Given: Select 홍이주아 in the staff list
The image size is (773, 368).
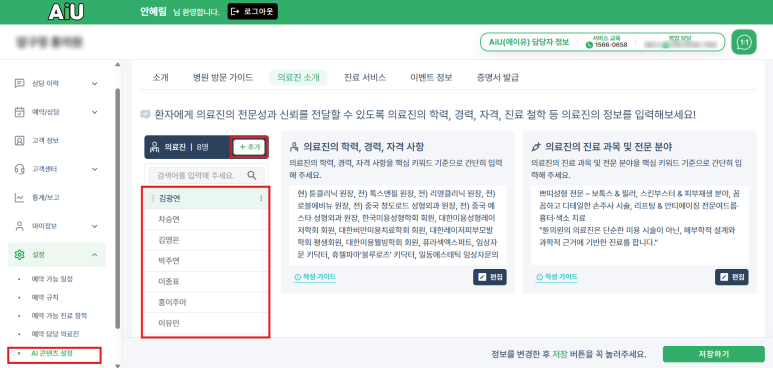Looking at the screenshot, I should point(206,302).
